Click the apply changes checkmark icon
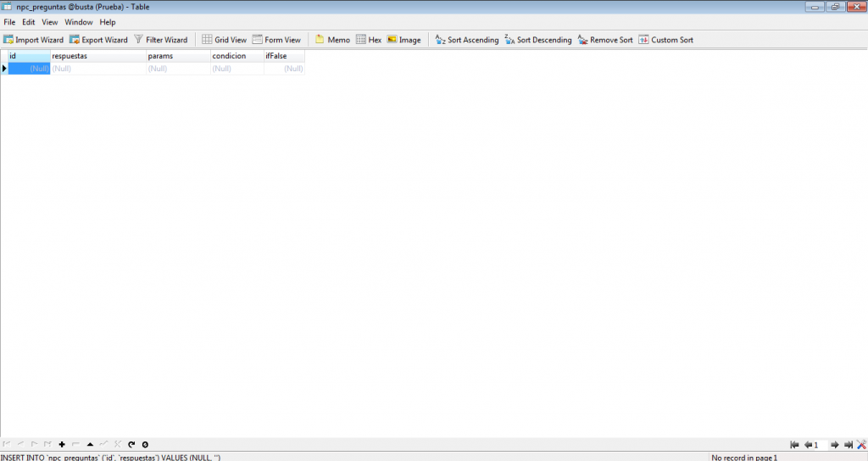Viewport: 868px width, 461px height. coord(103,444)
